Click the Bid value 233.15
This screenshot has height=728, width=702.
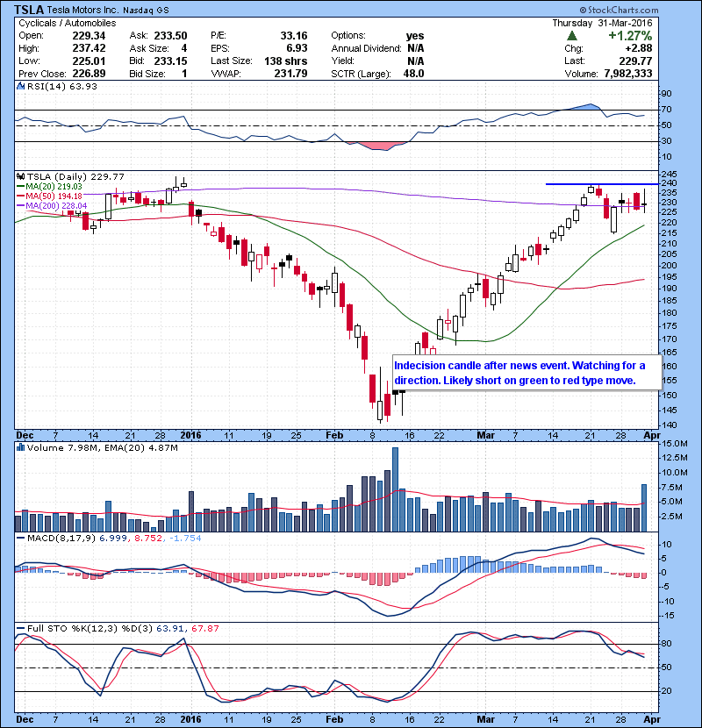click(x=170, y=61)
